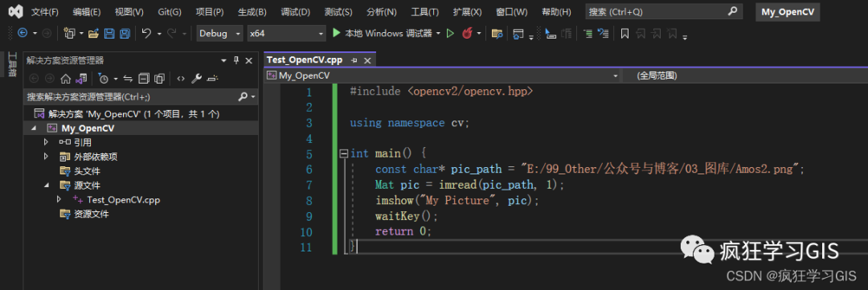
Task: Open the My_OpenCV scope dropdown in the editor
Action: pos(615,76)
